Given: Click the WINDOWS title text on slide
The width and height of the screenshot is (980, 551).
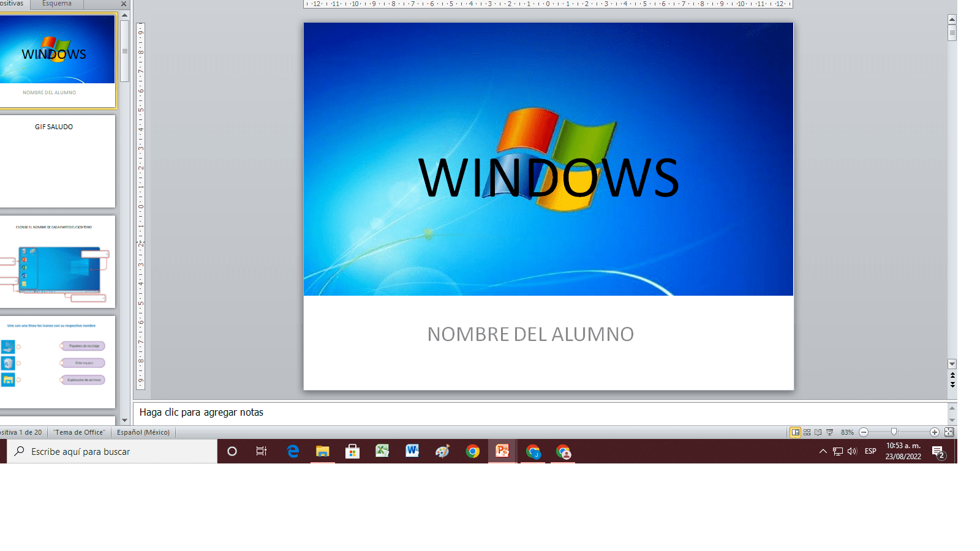Looking at the screenshot, I should pos(549,178).
